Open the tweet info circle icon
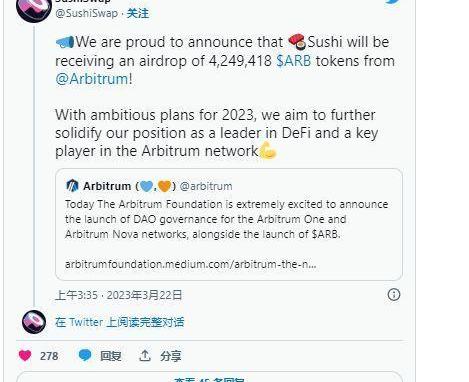 click(x=394, y=295)
